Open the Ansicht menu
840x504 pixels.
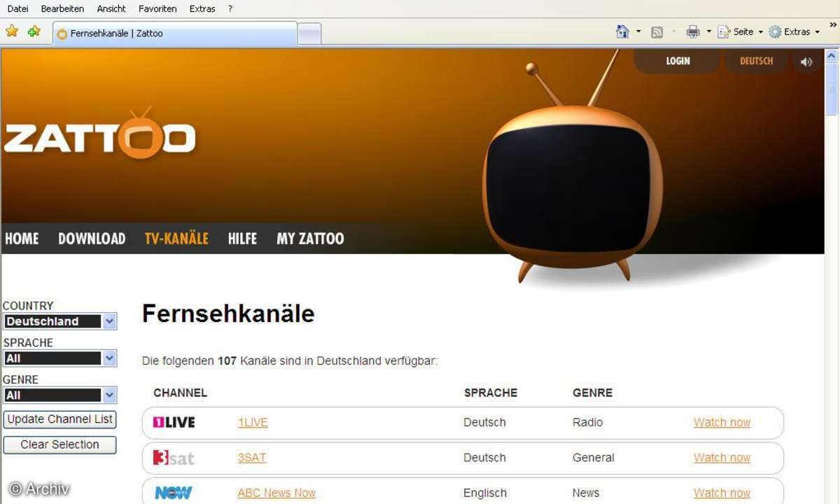pos(111,8)
